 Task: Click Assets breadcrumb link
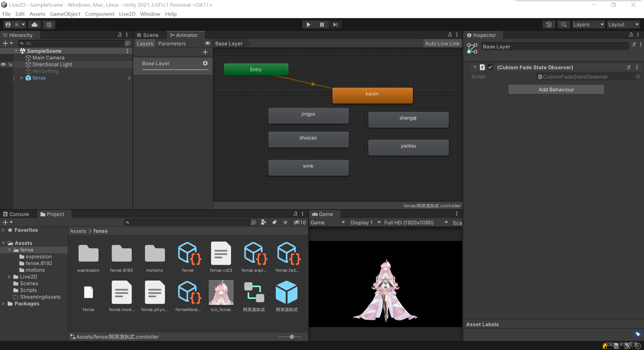pos(78,231)
